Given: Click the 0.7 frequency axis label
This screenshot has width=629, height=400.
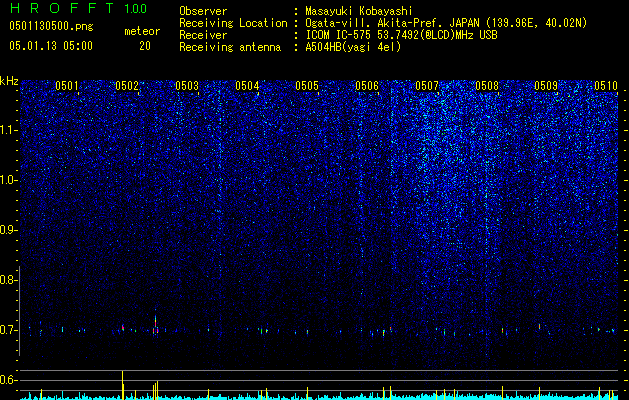Looking at the screenshot, I should [x=8, y=330].
